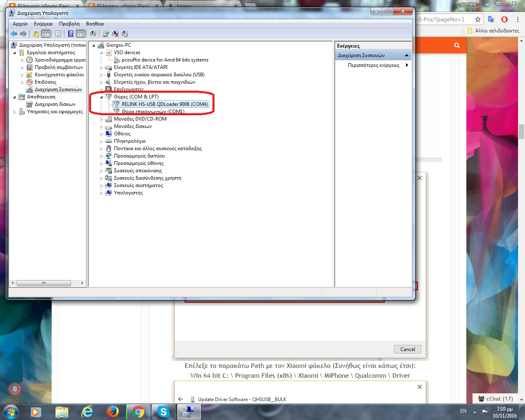
Task: Toggle the show/hide console tree toolbar button
Action: [46, 34]
